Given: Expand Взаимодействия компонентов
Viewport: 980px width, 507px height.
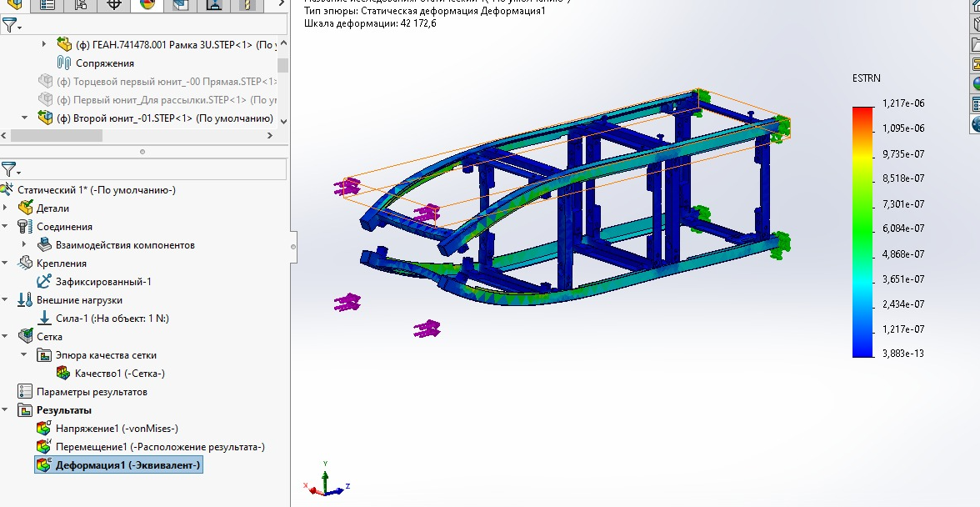Looking at the screenshot, I should pyautogui.click(x=24, y=244).
